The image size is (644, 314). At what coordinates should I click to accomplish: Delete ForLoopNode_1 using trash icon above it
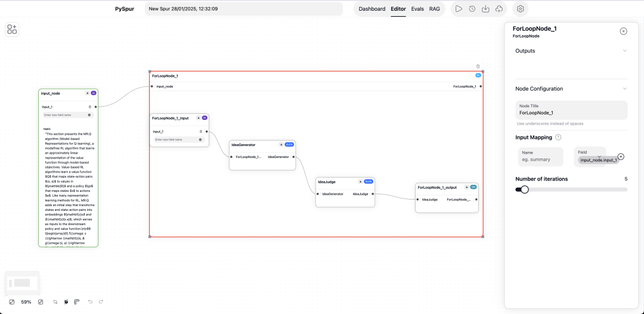pyautogui.click(x=478, y=67)
